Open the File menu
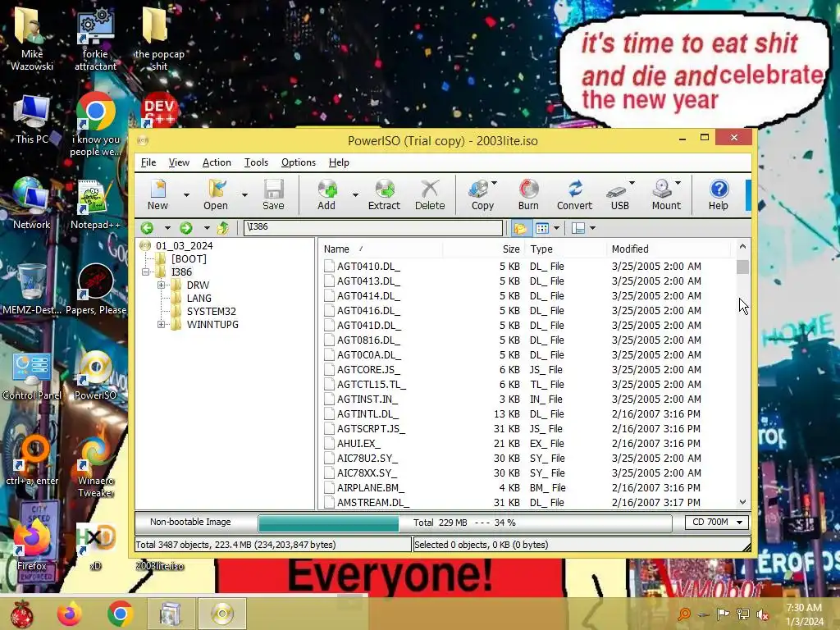This screenshot has width=840, height=630. click(148, 162)
